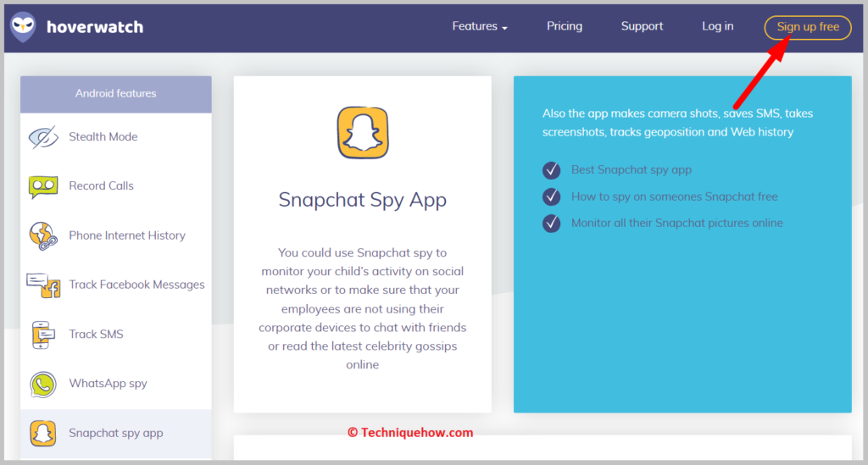Open the WhatsApp spy link
This screenshot has width=868, height=465.
pos(108,384)
